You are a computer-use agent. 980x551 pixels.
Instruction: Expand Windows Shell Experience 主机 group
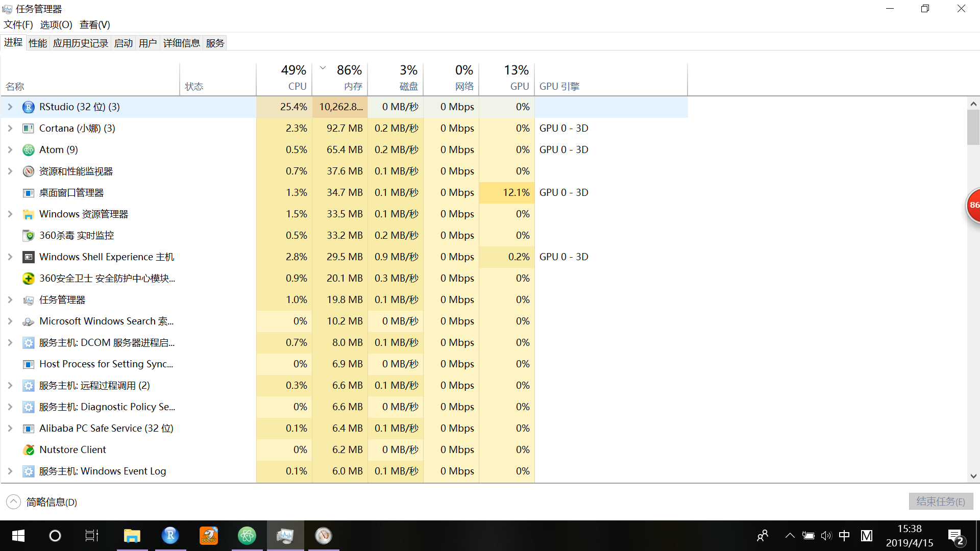tap(10, 257)
